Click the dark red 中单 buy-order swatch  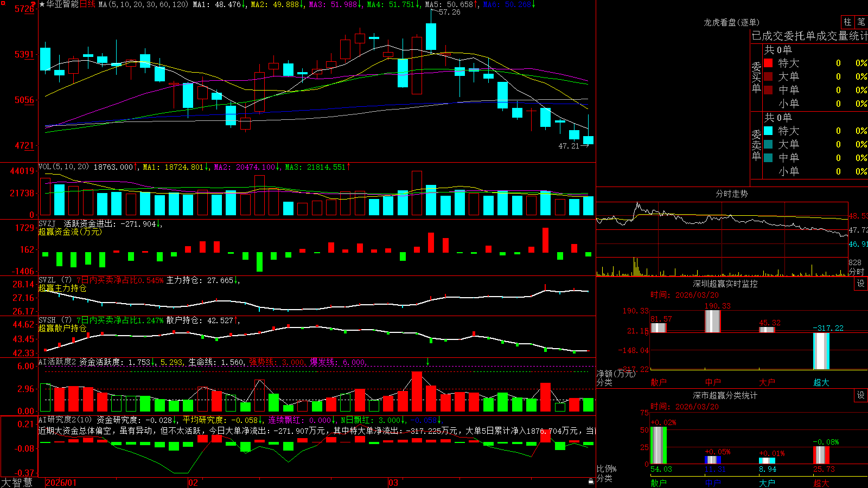point(768,90)
